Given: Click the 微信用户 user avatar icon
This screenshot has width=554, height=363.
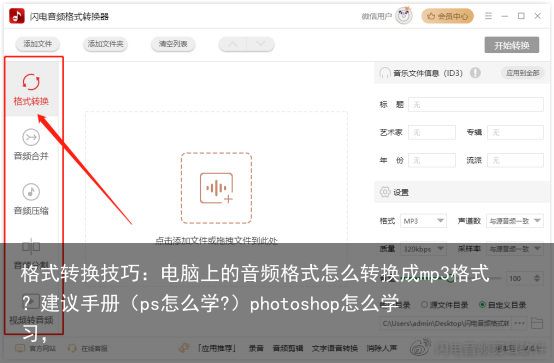Looking at the screenshot, I should point(404,16).
